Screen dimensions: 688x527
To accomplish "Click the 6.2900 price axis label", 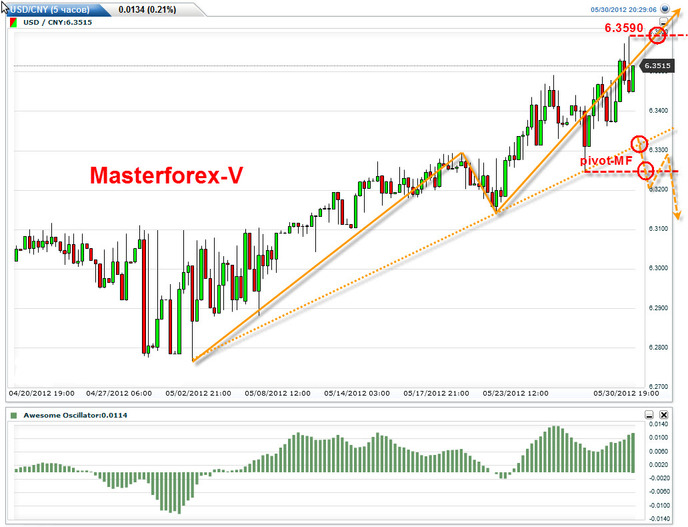I will [659, 308].
